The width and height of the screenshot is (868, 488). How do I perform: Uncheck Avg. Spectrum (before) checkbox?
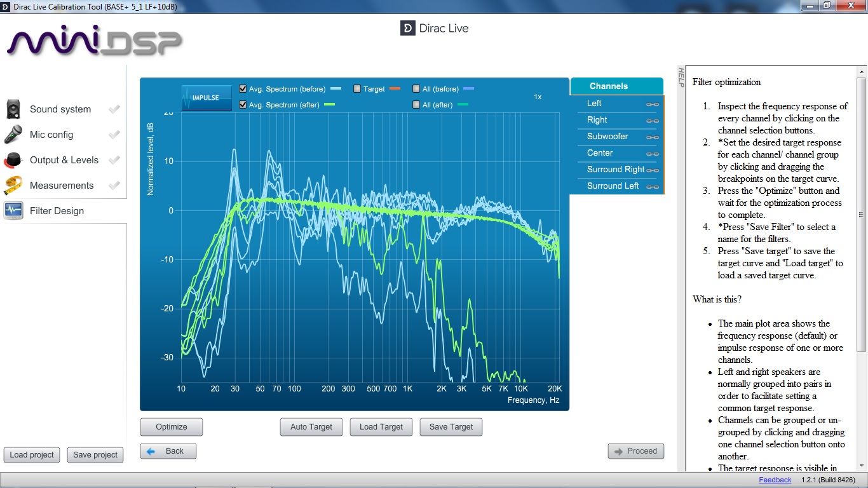click(x=243, y=89)
